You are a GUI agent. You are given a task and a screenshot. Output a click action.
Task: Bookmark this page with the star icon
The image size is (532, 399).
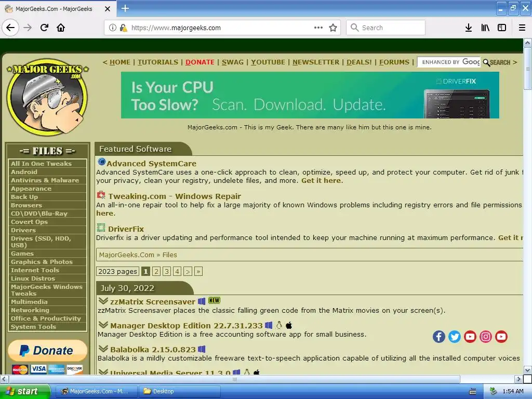(333, 28)
